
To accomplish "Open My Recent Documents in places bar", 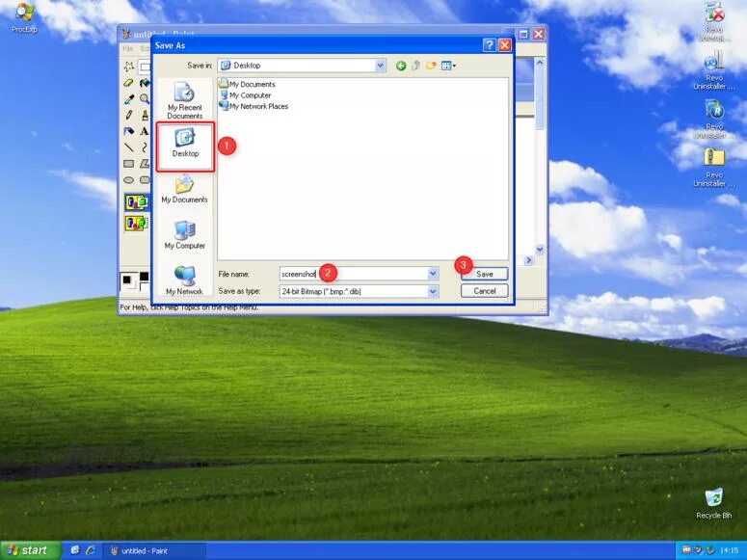I will pyautogui.click(x=185, y=100).
